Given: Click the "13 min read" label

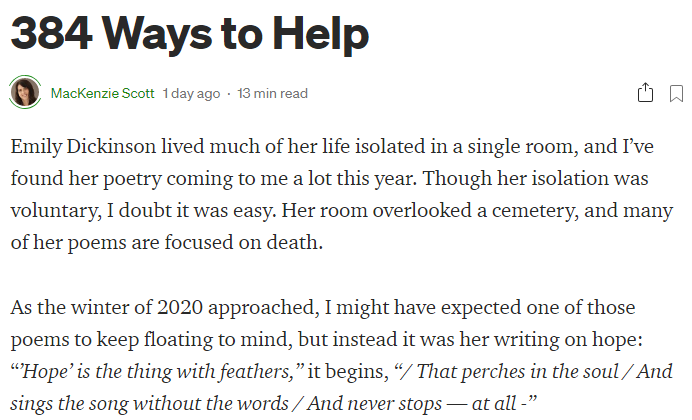Looking at the screenshot, I should click(272, 94).
